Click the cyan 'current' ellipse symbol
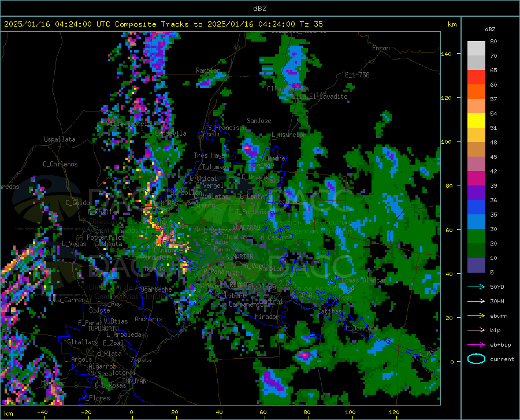Screen dimensions: 520x420 (x=476, y=359)
